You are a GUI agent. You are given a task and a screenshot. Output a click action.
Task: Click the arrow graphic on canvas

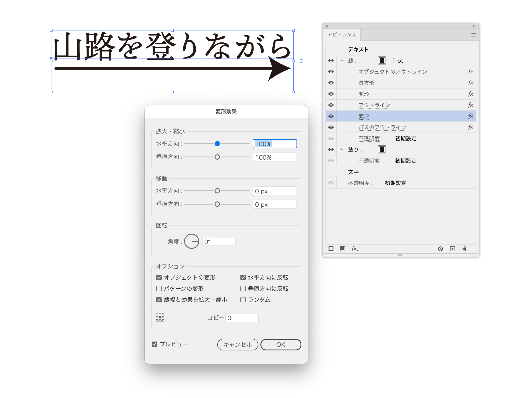[173, 68]
